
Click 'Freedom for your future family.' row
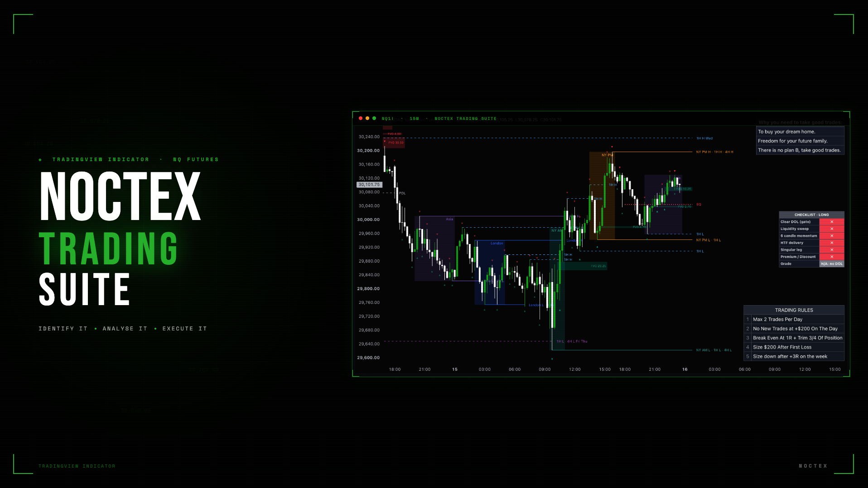800,141
